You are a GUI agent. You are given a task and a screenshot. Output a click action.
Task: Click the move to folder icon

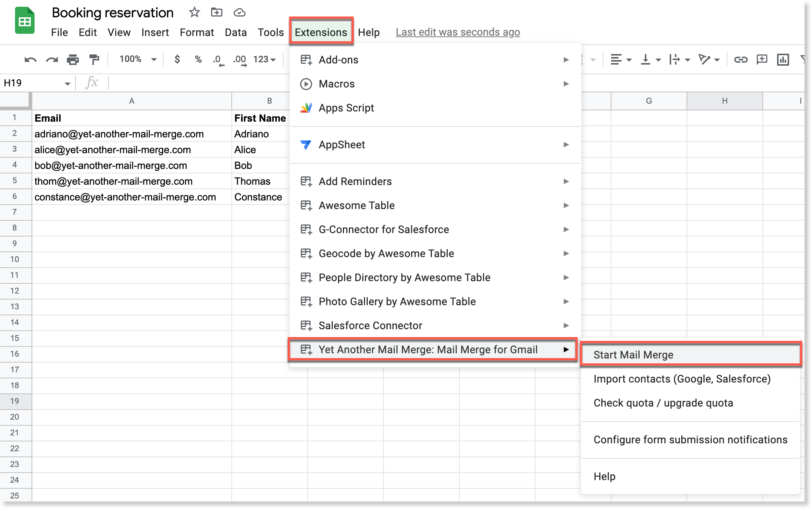pos(216,12)
